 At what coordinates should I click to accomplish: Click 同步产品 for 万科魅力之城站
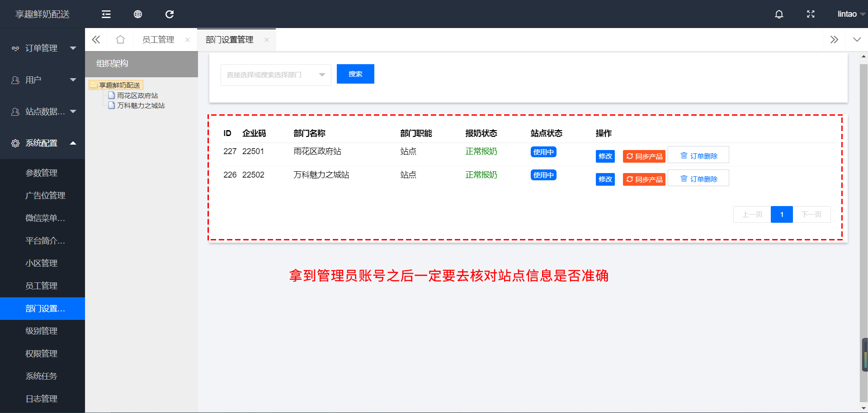pyautogui.click(x=644, y=179)
